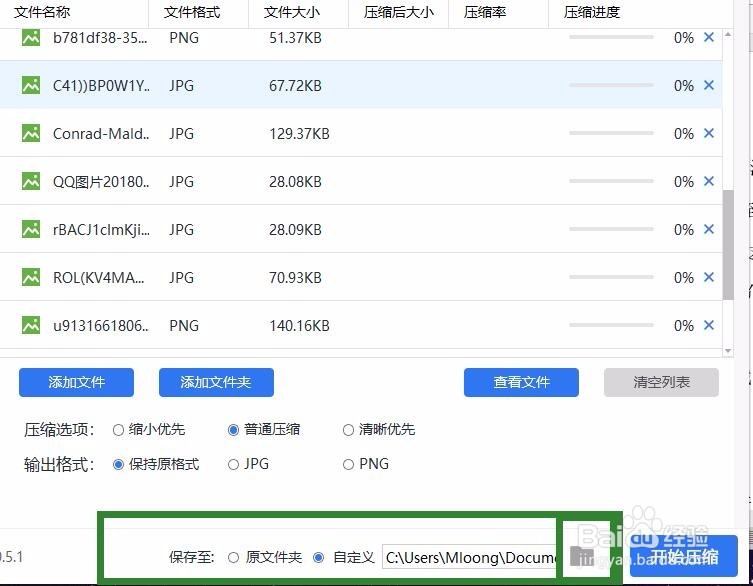Viewport: 753px width, 586px height.
Task: Select 缩小优先 compression option
Action: point(118,430)
